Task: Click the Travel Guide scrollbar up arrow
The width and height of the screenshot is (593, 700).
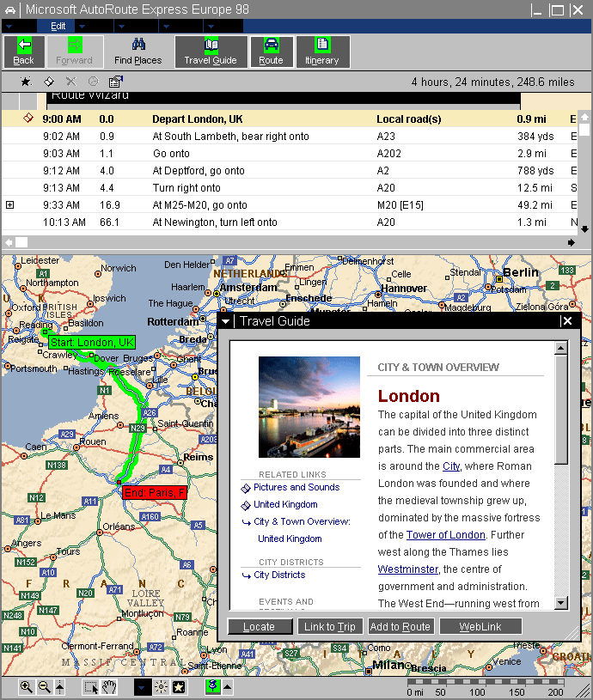Action: click(561, 348)
